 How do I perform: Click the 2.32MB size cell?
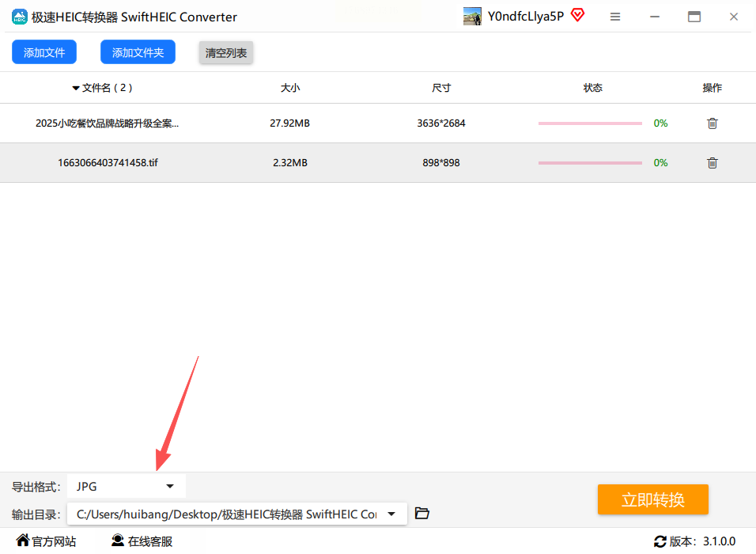289,163
